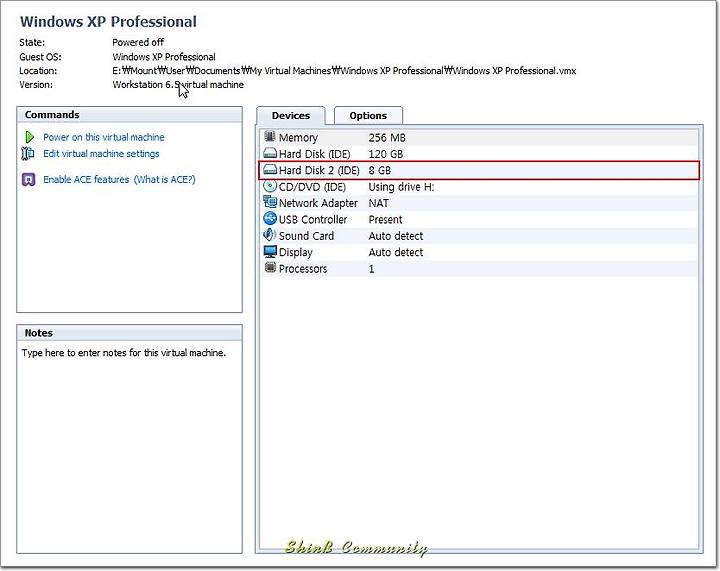Click the Sound Card speaker icon
Screen dimensions: 720x571
coord(270,235)
